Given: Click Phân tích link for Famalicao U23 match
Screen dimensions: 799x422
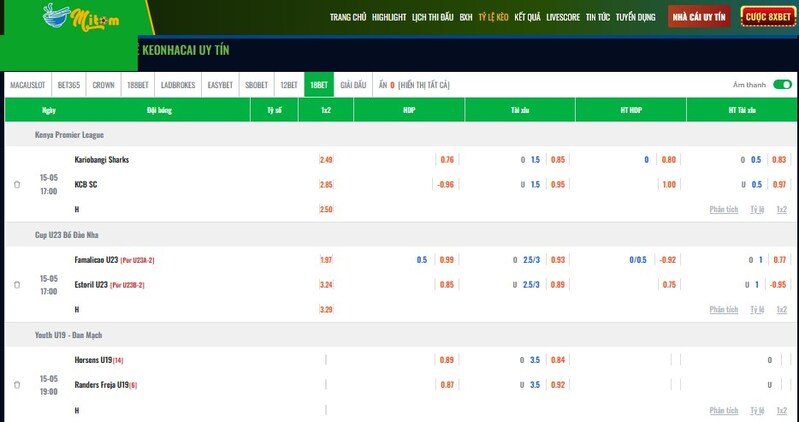Looking at the screenshot, I should (x=724, y=309).
